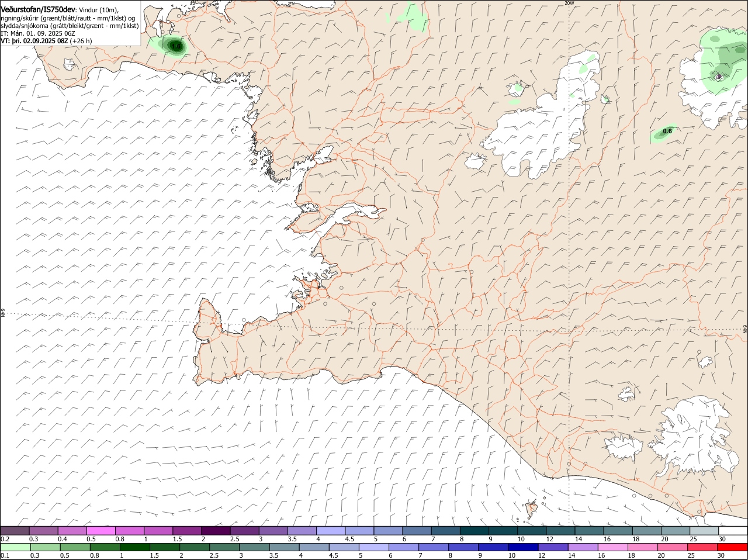Pick the 8 dark teal swatch in purple-to-teal legend
748x560 pixels.
(474, 530)
